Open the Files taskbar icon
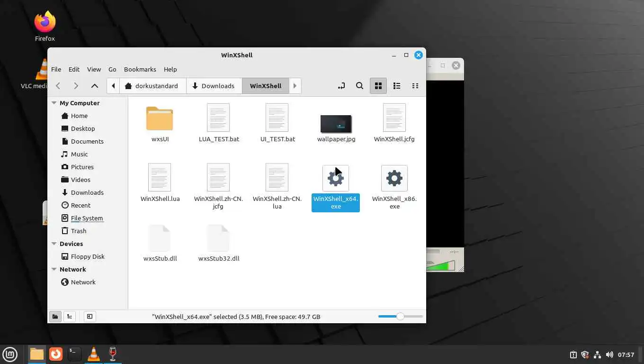The height and width of the screenshot is (364, 644). [x=36, y=354]
